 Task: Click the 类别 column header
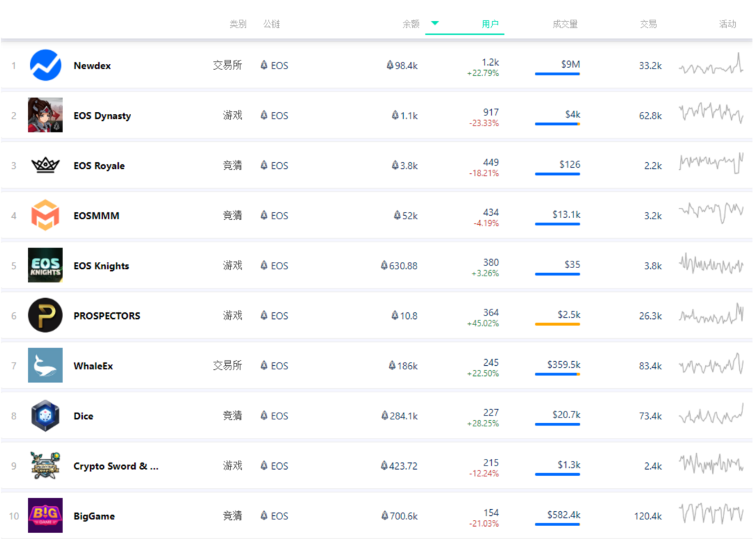(x=238, y=24)
